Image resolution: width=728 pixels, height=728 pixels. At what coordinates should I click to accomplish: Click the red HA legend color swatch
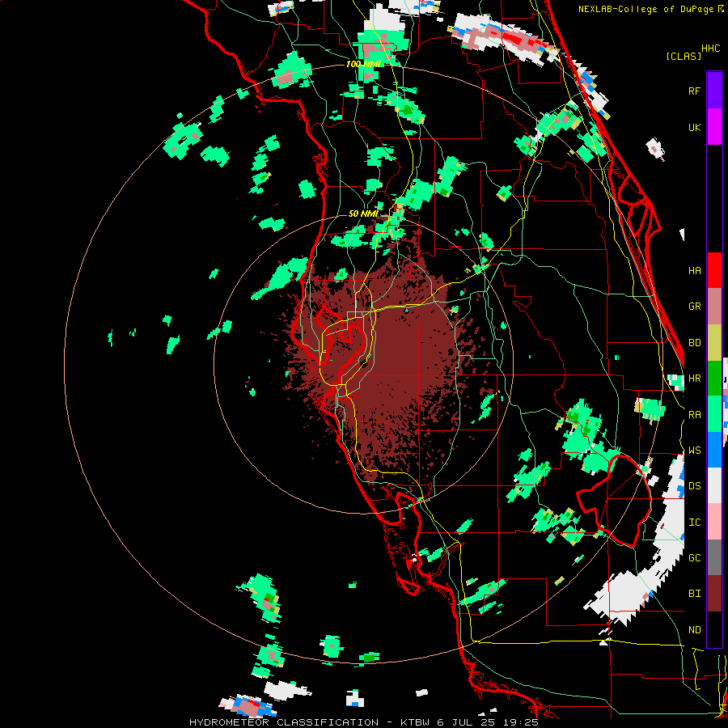[714, 270]
